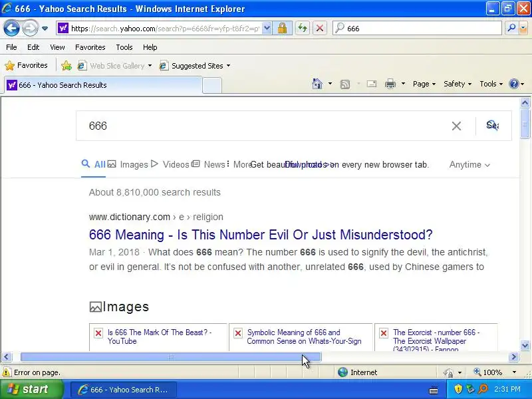
Task: Click the horizontal scrollbar left arrow
Action: pyautogui.click(x=7, y=357)
